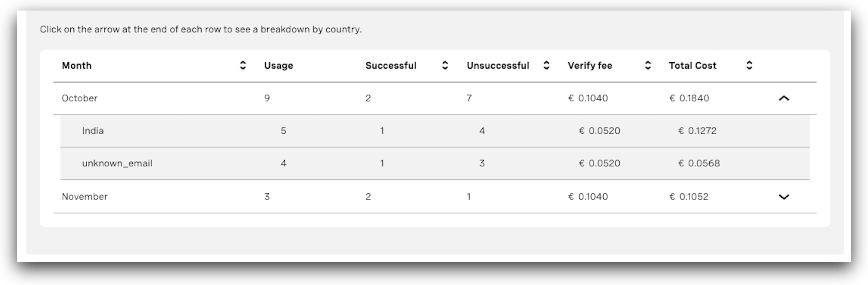The height and width of the screenshot is (285, 868).
Task: Click the upward chevron on the October row
Action: click(784, 98)
